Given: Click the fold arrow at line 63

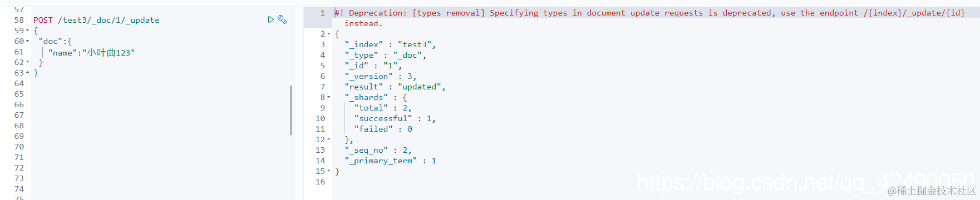Looking at the screenshot, I should click(28, 73).
